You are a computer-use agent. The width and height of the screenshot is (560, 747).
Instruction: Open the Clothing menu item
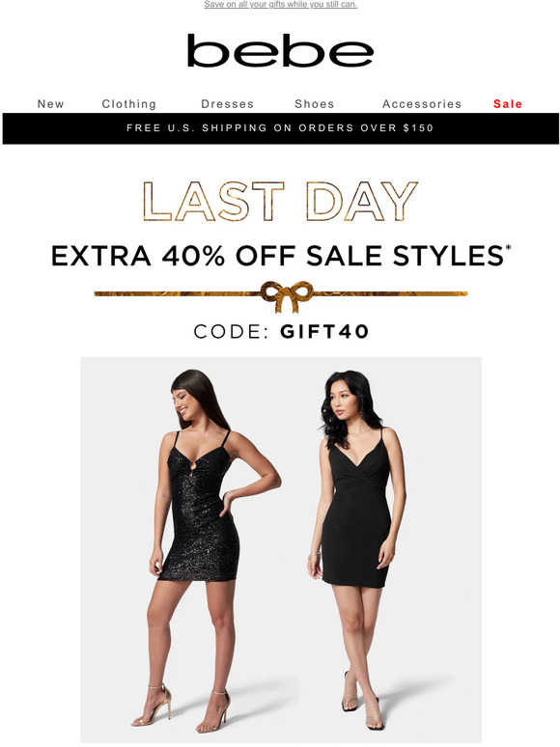[129, 104]
